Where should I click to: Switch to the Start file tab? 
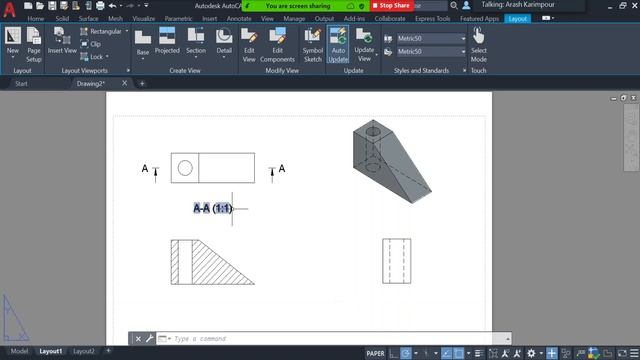[x=21, y=84]
